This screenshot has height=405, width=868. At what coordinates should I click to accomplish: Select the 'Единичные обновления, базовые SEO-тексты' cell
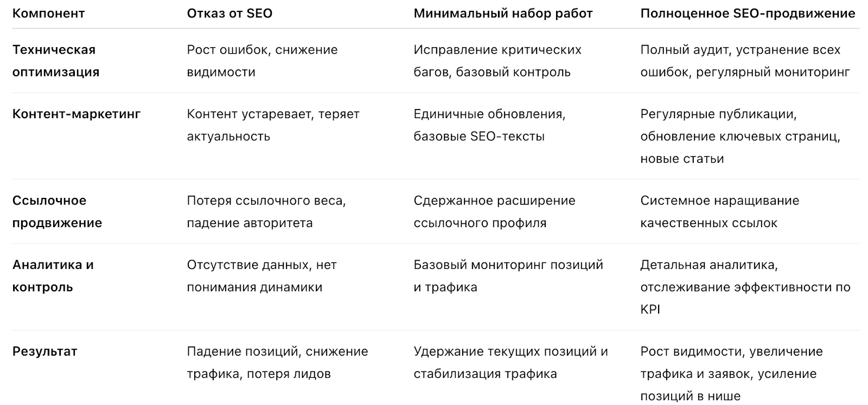[489, 125]
